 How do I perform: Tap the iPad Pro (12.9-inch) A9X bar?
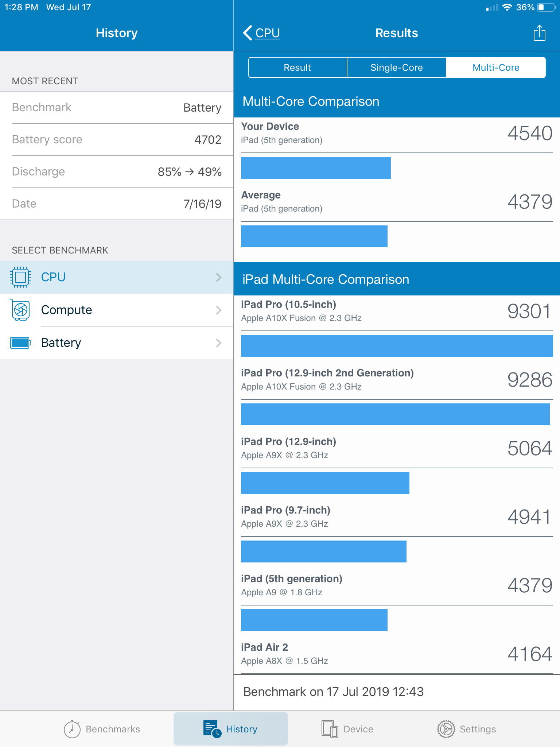click(325, 483)
